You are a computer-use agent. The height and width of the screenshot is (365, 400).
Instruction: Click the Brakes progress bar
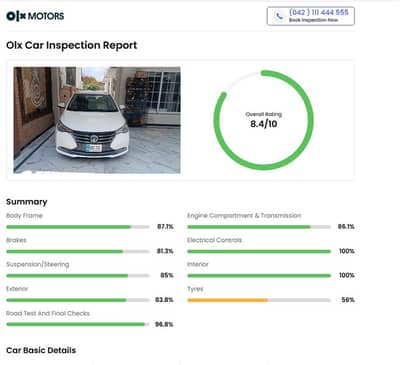point(78,251)
